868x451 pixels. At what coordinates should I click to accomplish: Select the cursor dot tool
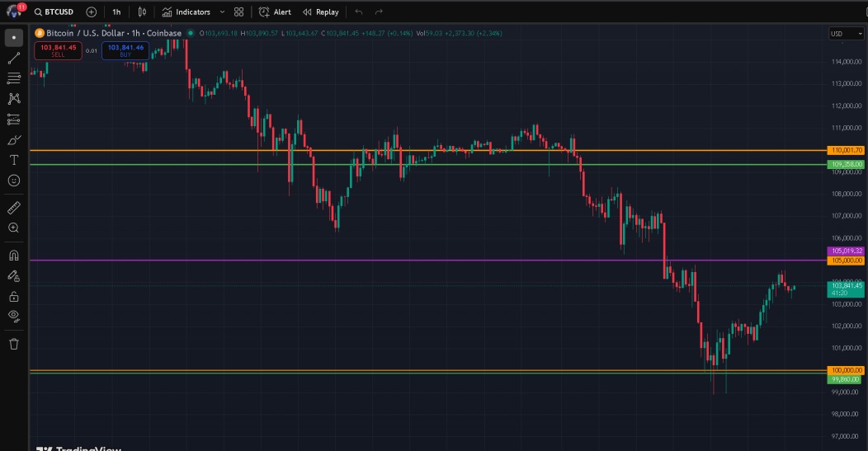click(x=14, y=37)
